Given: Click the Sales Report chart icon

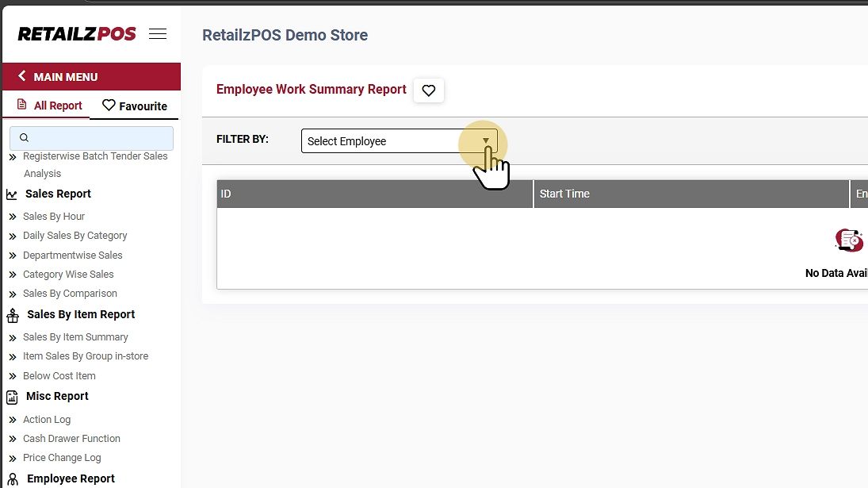Looking at the screenshot, I should (x=12, y=194).
